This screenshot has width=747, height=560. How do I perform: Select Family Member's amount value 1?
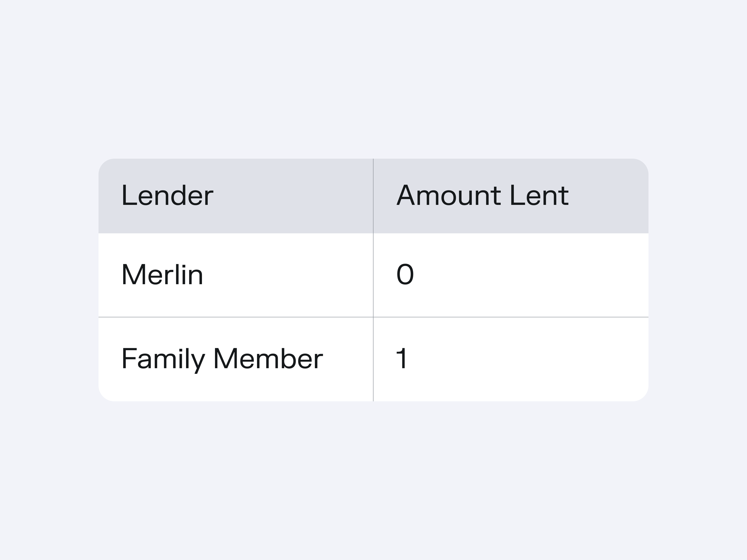402,358
